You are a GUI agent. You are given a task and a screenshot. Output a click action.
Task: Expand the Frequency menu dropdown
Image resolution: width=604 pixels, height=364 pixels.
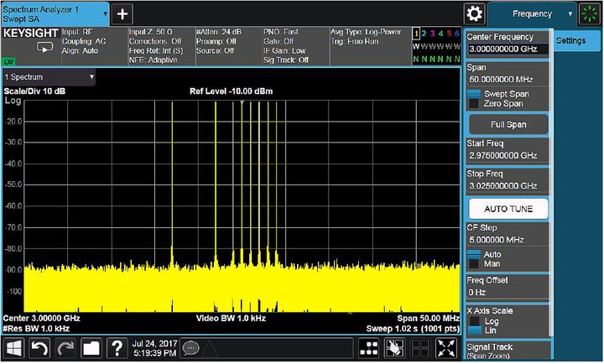(571, 13)
